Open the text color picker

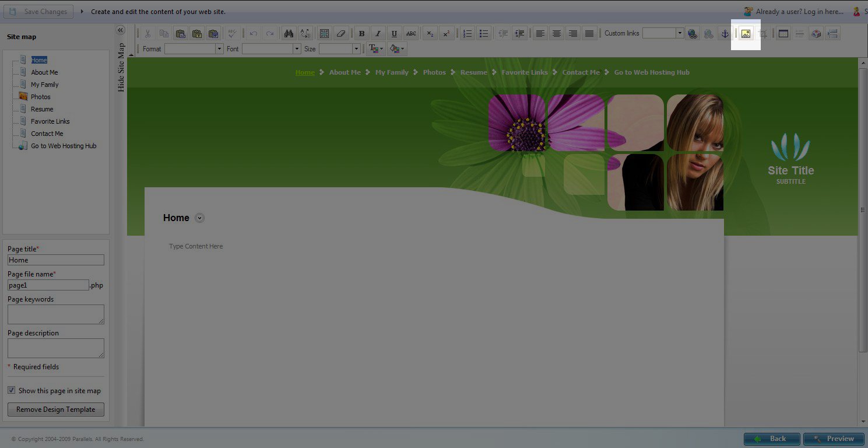tap(376, 49)
